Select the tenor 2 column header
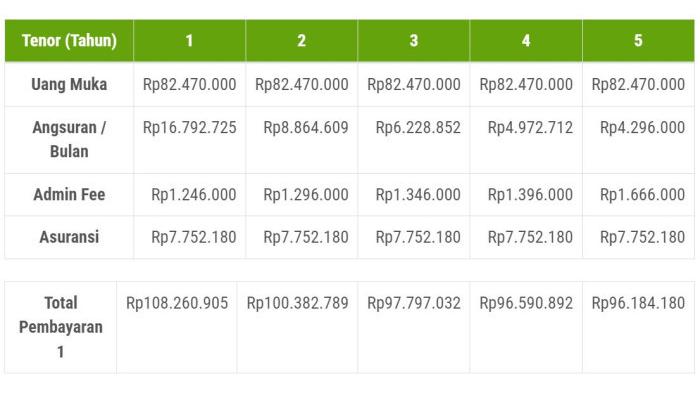Screen dimensions: 700x393 coord(301,41)
